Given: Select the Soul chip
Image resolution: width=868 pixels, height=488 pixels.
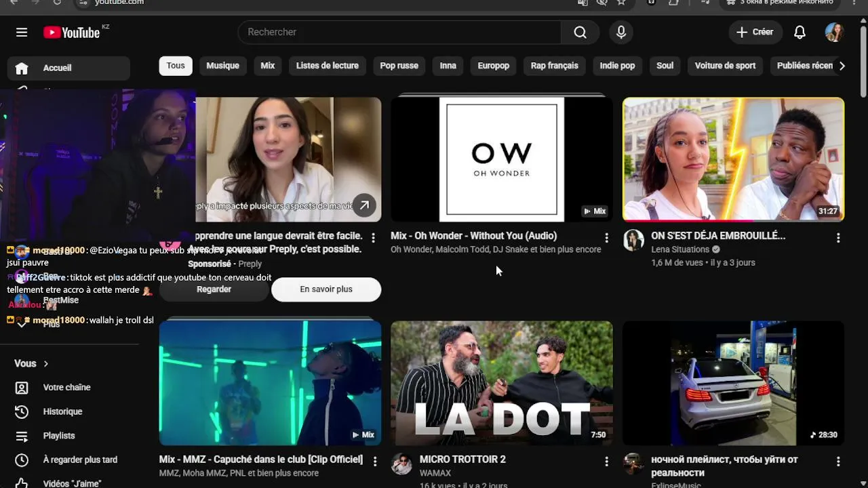Looking at the screenshot, I should coord(665,66).
